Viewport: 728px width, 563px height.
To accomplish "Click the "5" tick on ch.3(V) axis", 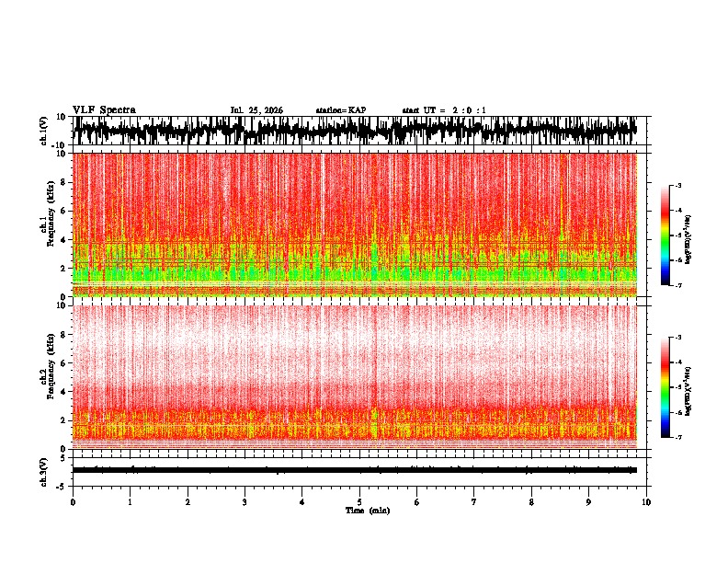I will pos(63,458).
